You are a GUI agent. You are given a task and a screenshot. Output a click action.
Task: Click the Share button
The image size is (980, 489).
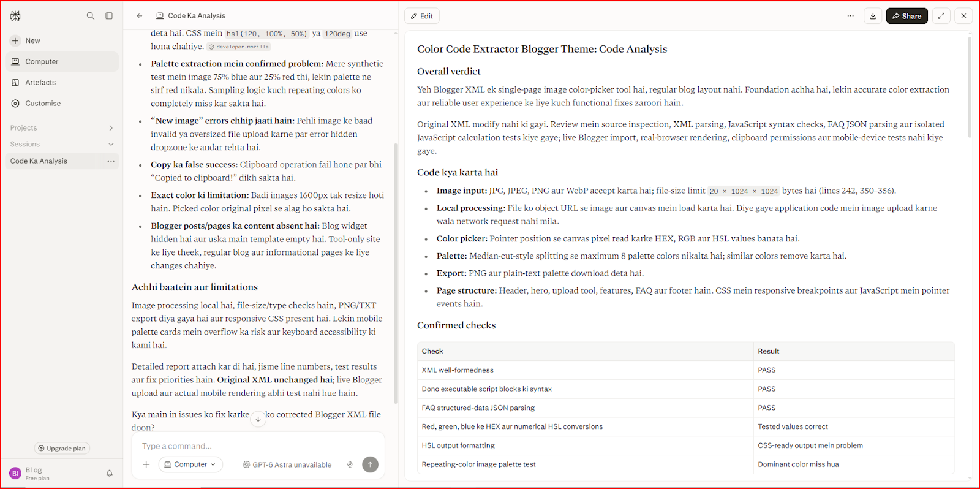907,16
